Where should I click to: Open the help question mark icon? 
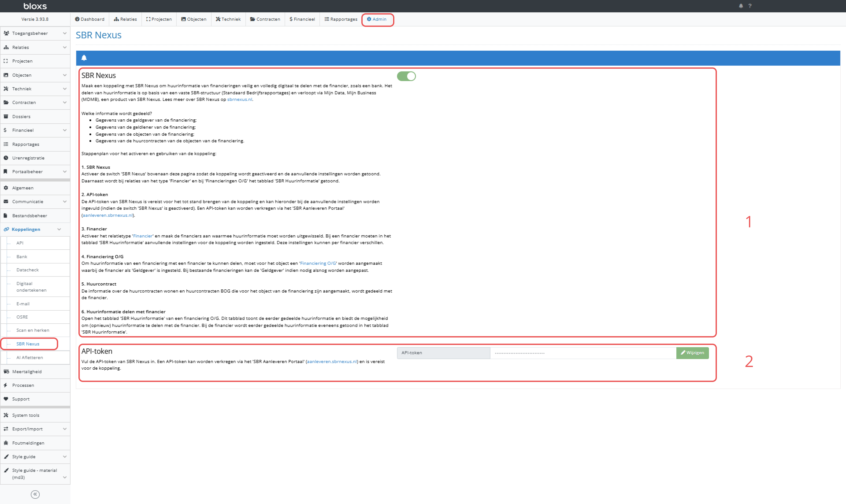pos(750,6)
